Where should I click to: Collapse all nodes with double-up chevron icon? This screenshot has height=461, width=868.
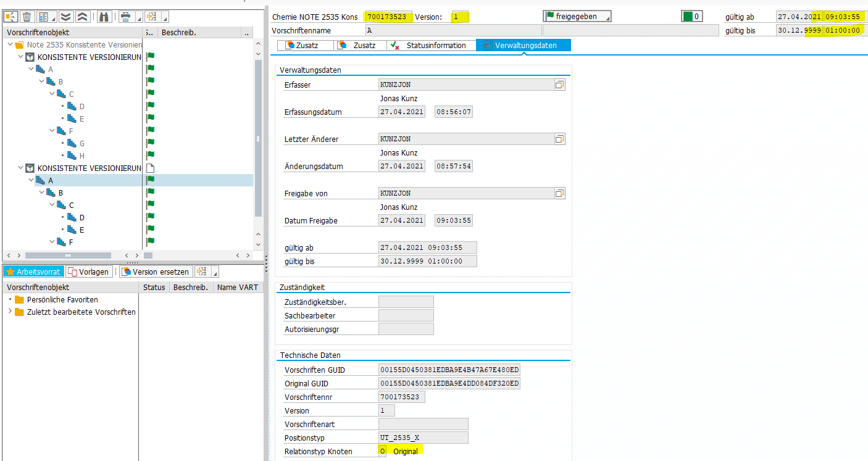tap(82, 17)
